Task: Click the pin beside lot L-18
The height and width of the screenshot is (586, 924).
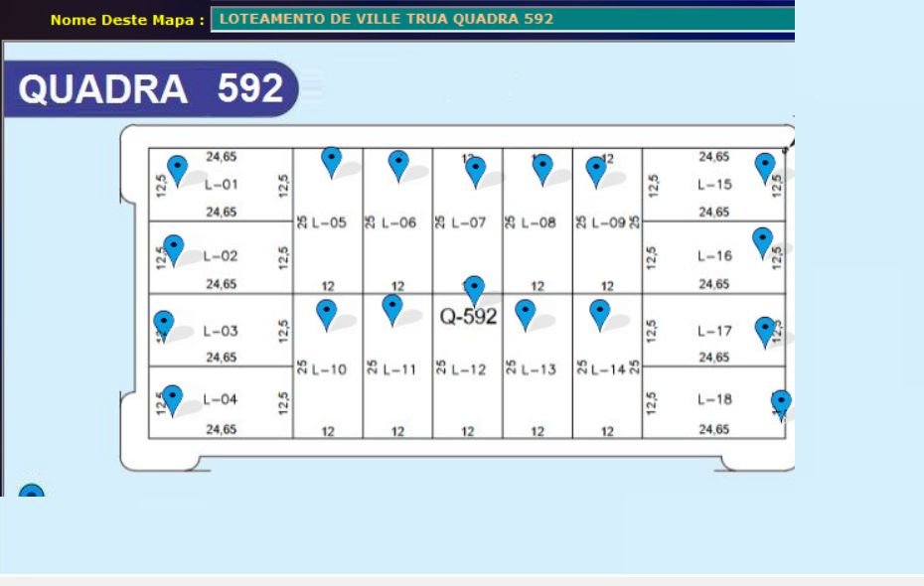Action: [782, 402]
